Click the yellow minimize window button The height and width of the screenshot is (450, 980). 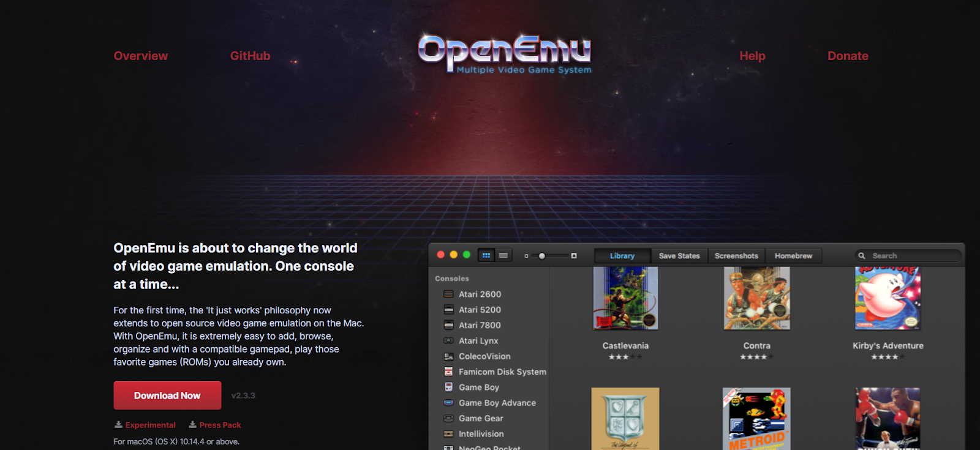point(453,255)
